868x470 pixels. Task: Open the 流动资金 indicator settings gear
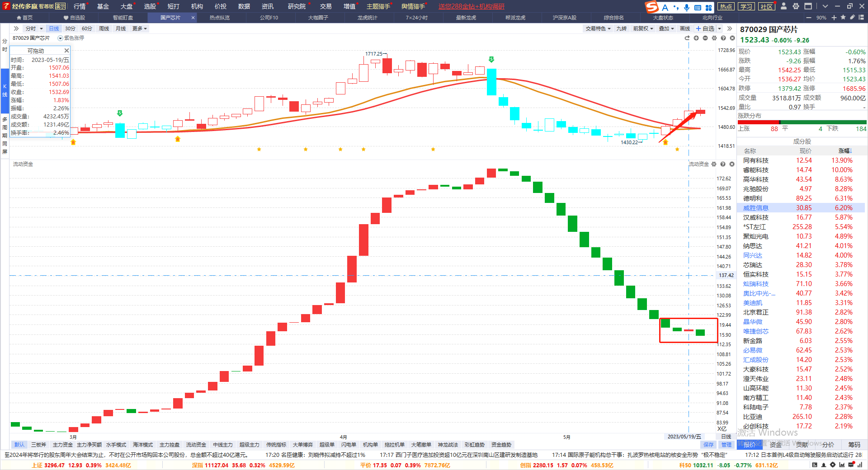click(714, 164)
